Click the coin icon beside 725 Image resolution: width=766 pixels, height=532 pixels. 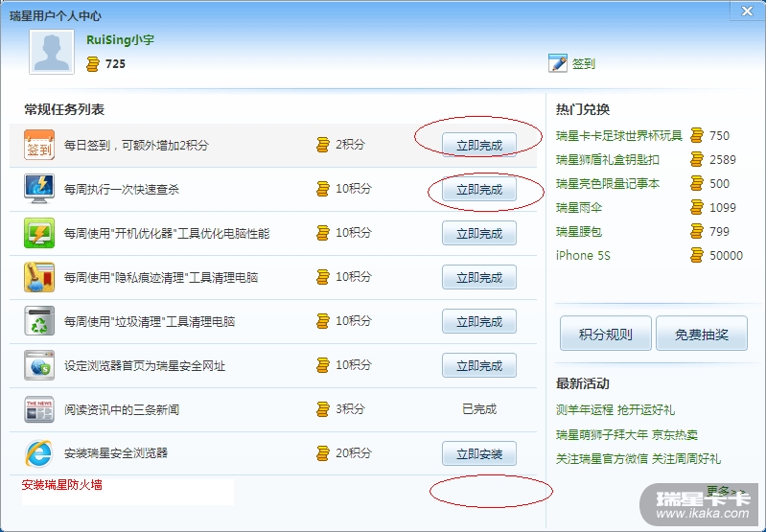coord(93,64)
